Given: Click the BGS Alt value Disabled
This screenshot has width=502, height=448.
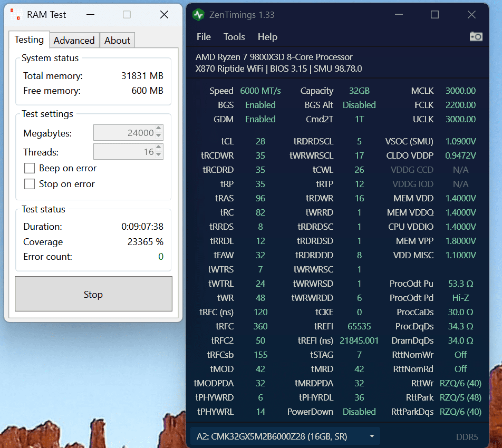Looking at the screenshot, I should (x=359, y=105).
